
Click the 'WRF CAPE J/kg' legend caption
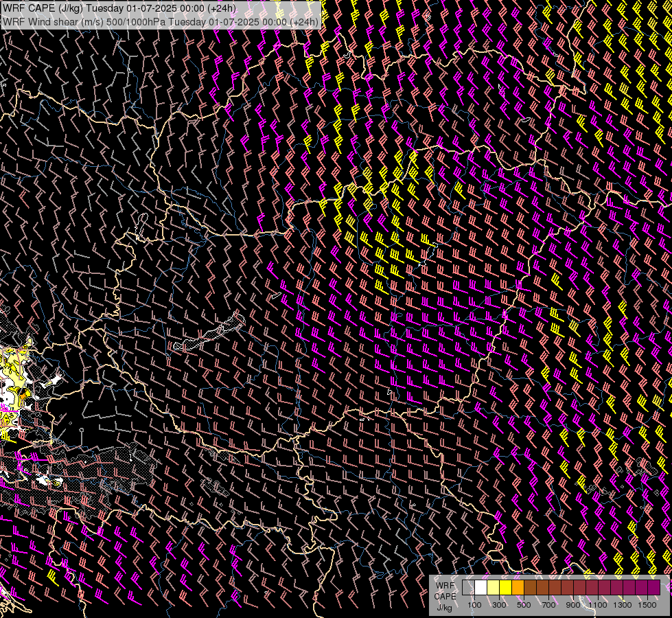445,597
